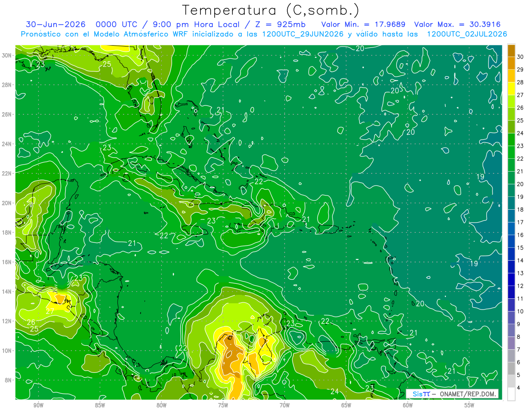Click the '10N' latitude axis label

click(x=7, y=351)
